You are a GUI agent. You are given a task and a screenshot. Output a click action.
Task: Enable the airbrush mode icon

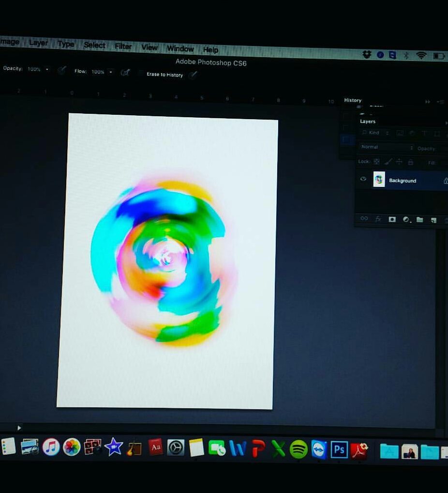(125, 73)
